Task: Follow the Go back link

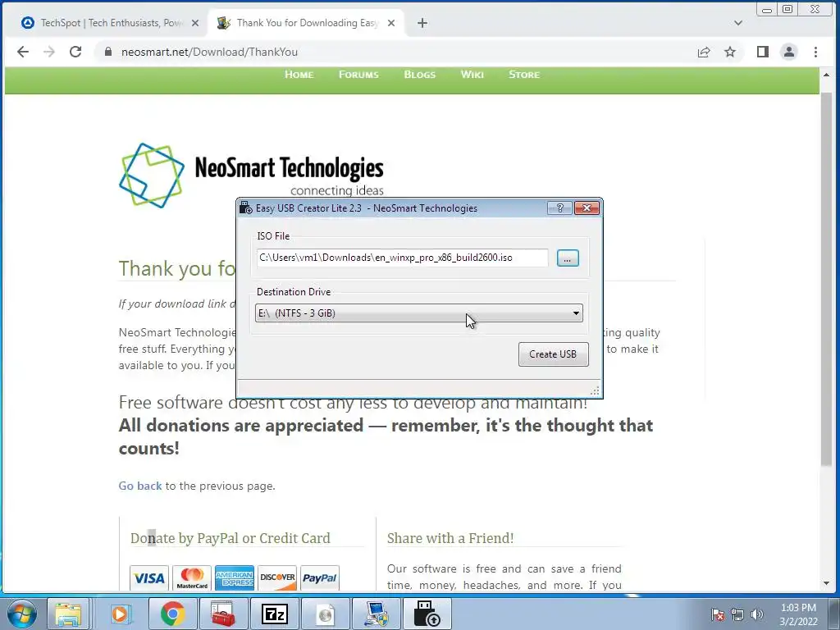Action: click(139, 486)
